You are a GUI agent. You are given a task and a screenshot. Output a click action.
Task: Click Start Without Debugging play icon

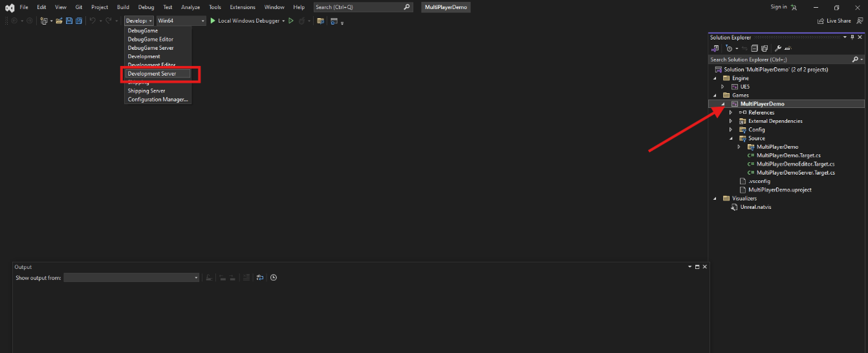click(x=292, y=21)
